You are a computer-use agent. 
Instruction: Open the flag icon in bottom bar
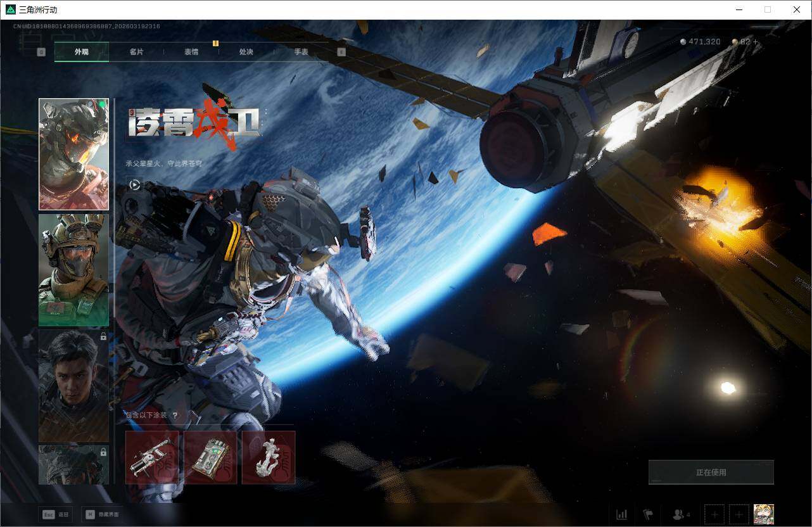(648, 514)
